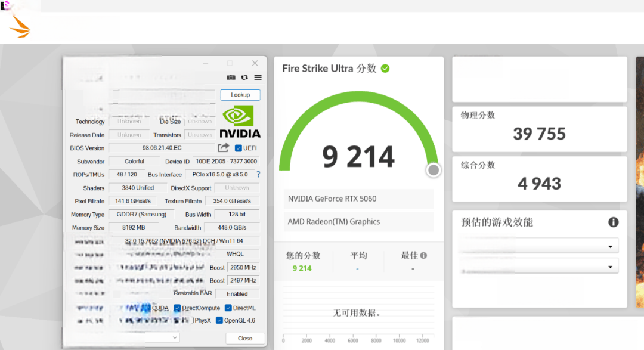
Task: Click the 平均 column heading
Action: pos(358,256)
